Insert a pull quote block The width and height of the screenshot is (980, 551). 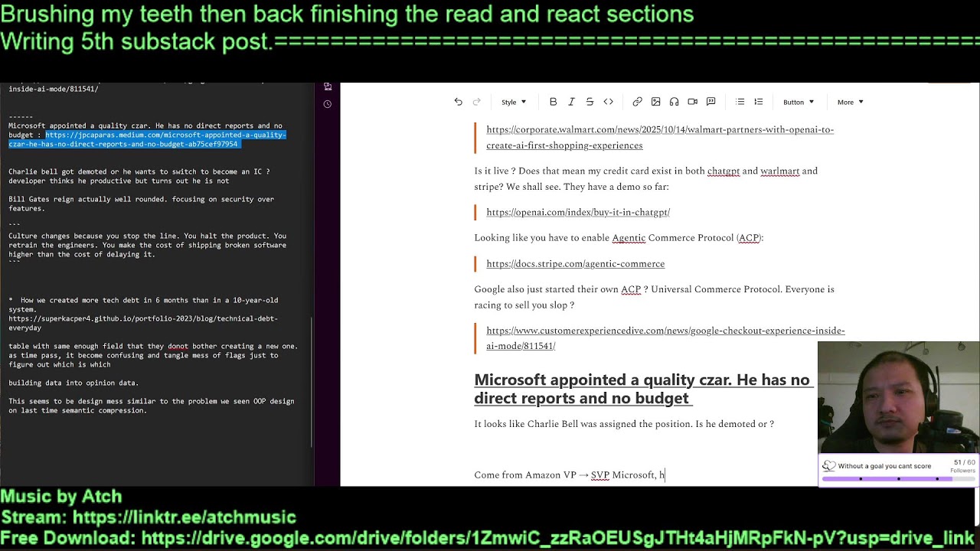point(710,102)
